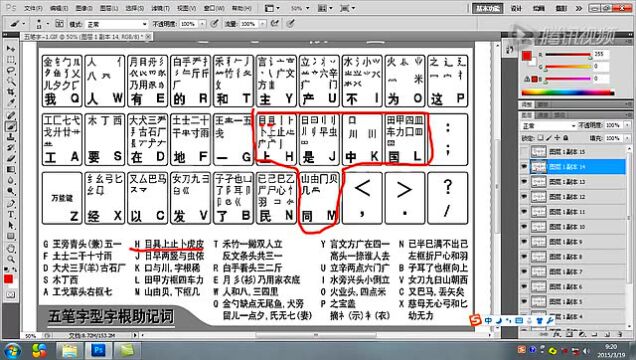Toggle lock all for layer
Image resolution: width=636 pixels, height=360 pixels.
coord(565,138)
